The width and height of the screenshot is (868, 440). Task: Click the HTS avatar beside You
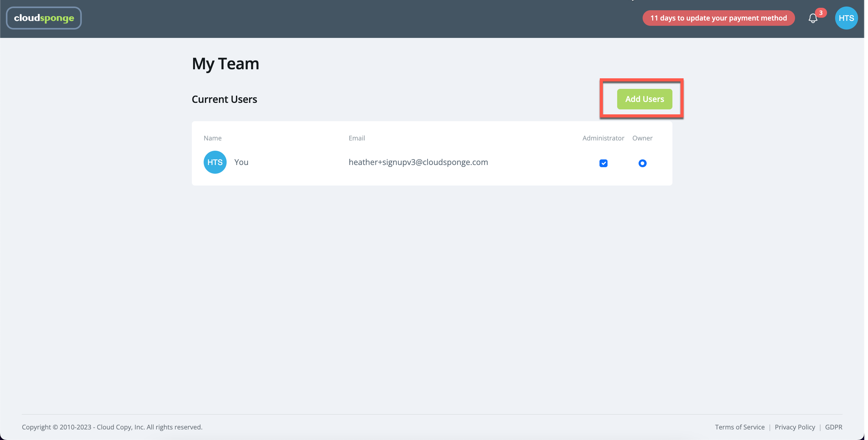coord(215,162)
